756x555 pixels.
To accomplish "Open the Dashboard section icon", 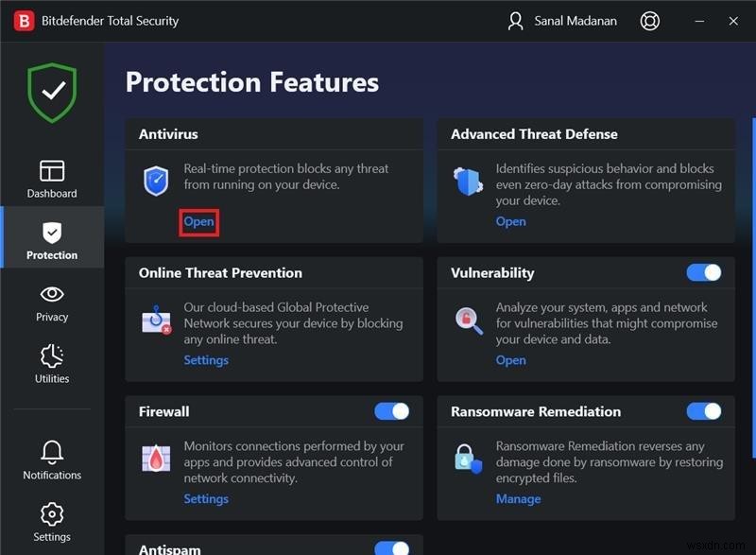I will tap(52, 170).
